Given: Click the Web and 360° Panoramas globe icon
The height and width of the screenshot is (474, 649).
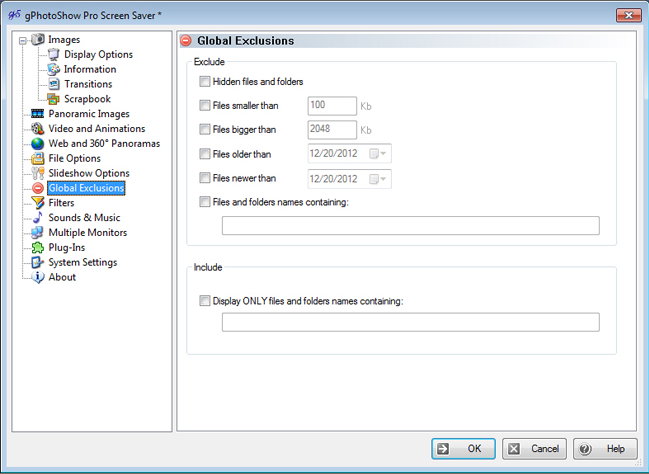Looking at the screenshot, I should point(38,144).
